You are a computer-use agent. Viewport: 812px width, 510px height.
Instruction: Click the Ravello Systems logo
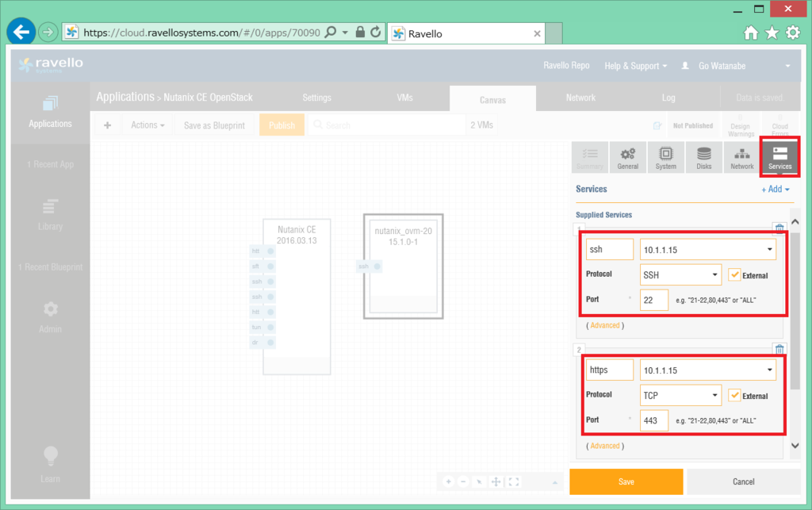click(x=51, y=65)
